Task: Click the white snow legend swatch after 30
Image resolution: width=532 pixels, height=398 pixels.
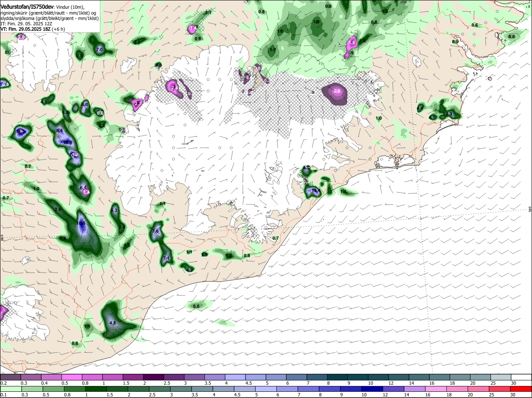Action: point(521,377)
